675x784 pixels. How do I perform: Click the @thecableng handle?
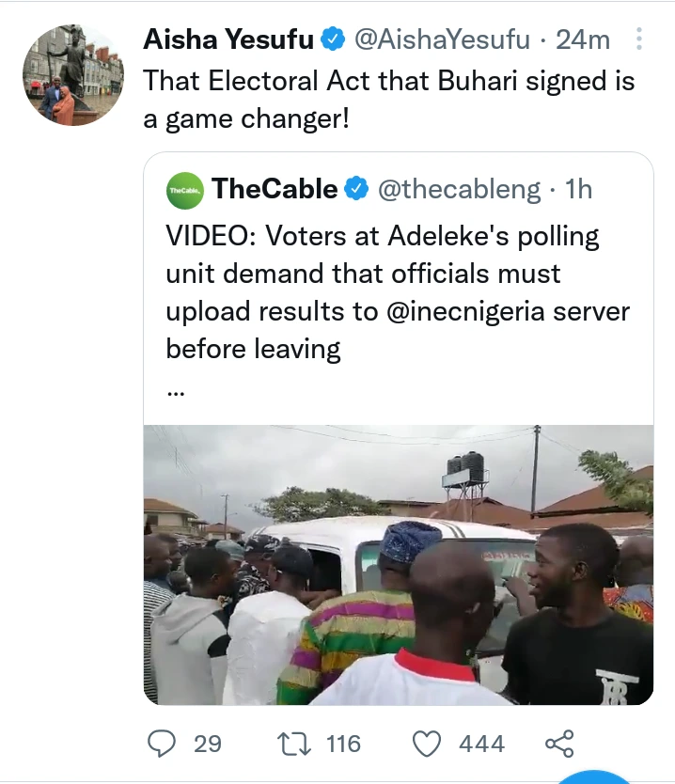pos(459,190)
